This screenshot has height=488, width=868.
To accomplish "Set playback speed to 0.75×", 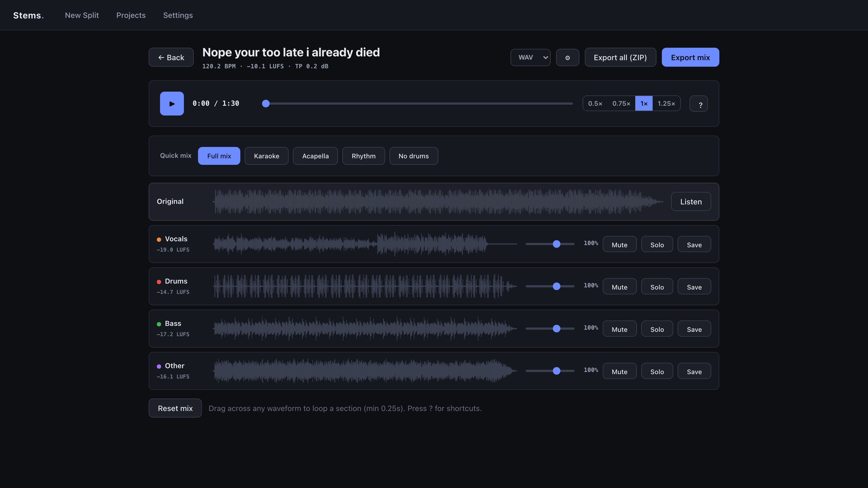I will pyautogui.click(x=621, y=103).
